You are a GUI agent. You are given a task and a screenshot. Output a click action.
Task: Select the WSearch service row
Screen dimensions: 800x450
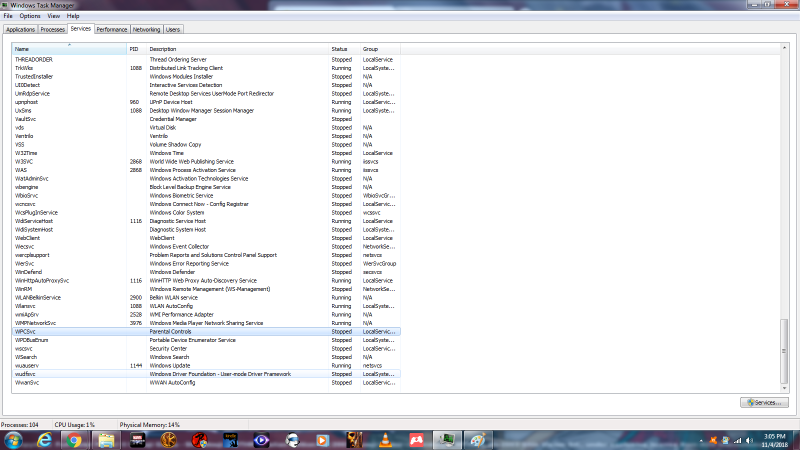[206, 357]
